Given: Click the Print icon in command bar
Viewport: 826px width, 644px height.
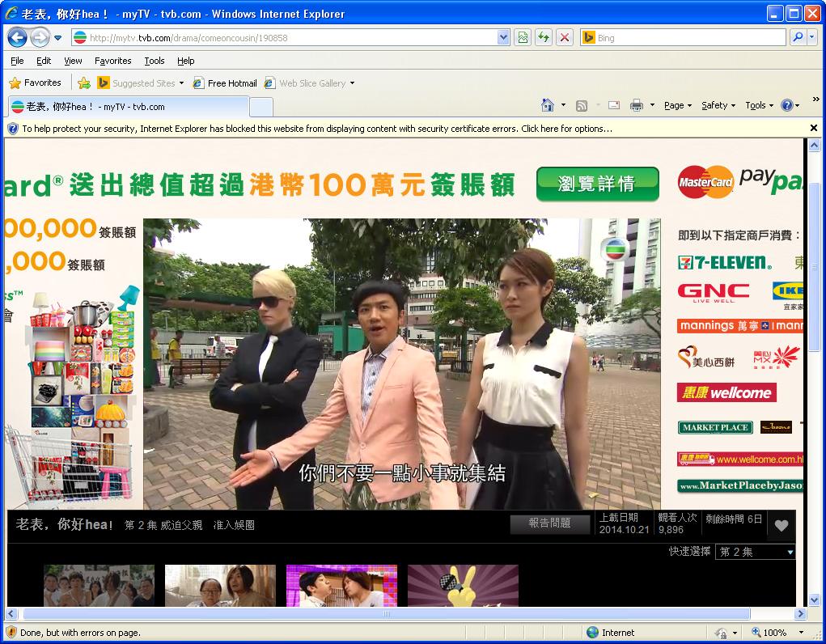Looking at the screenshot, I should point(637,105).
